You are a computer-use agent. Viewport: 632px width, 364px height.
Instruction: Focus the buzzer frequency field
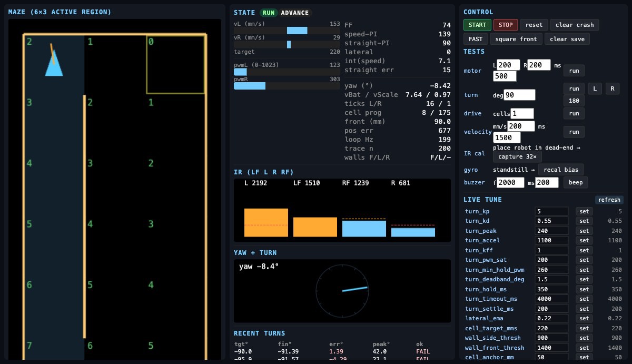tap(511, 183)
